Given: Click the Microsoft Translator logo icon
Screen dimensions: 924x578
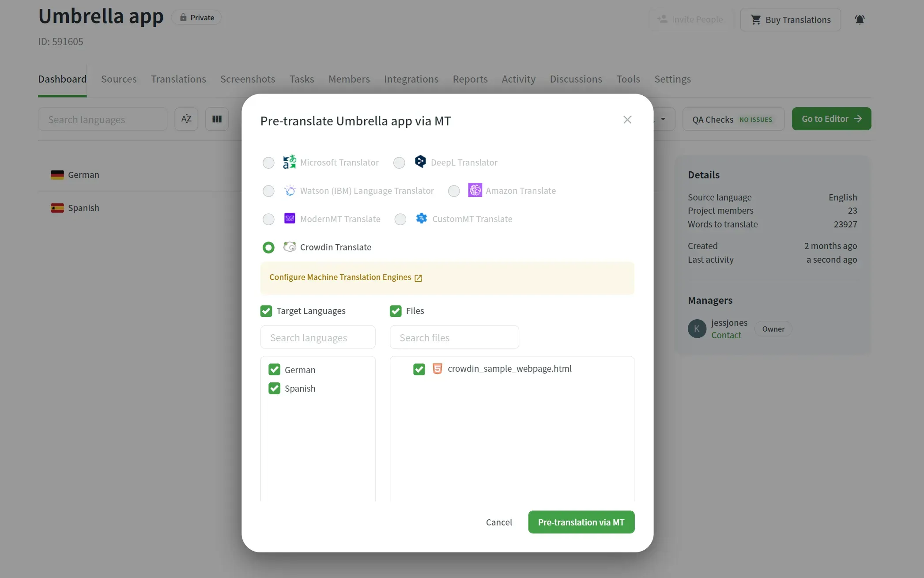Looking at the screenshot, I should point(290,162).
